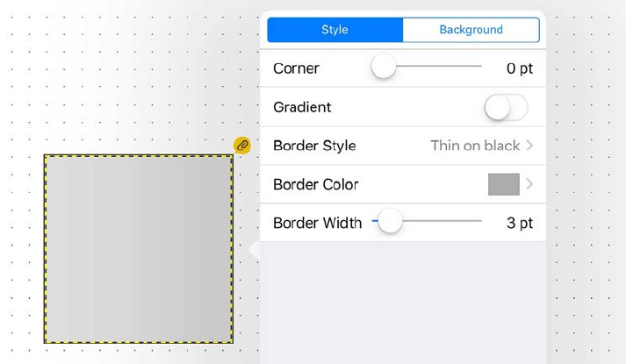This screenshot has width=626, height=364.
Task: Expand the Border Color chevron
Action: click(530, 184)
